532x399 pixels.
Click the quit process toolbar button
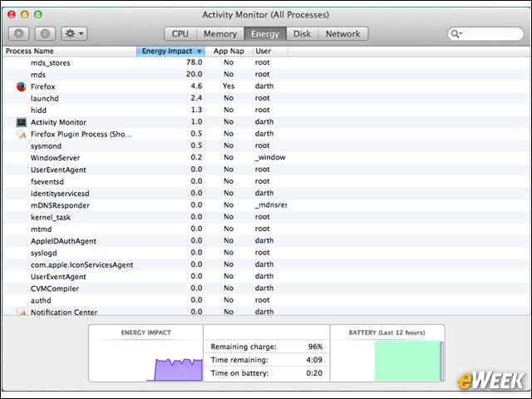pyautogui.click(x=18, y=33)
